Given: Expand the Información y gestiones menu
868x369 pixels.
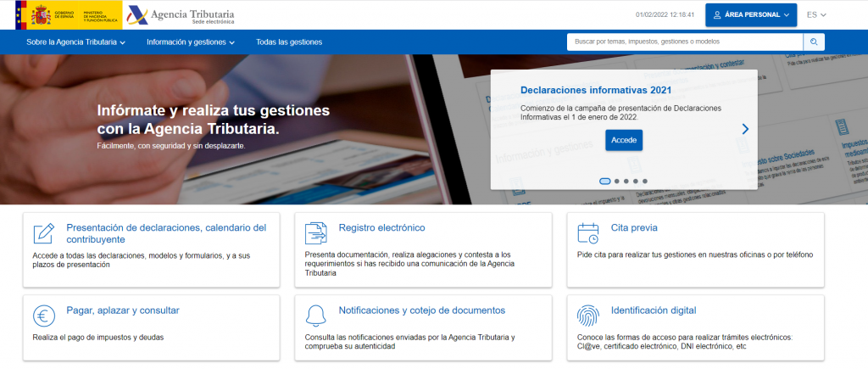Looking at the screenshot, I should 190,42.
